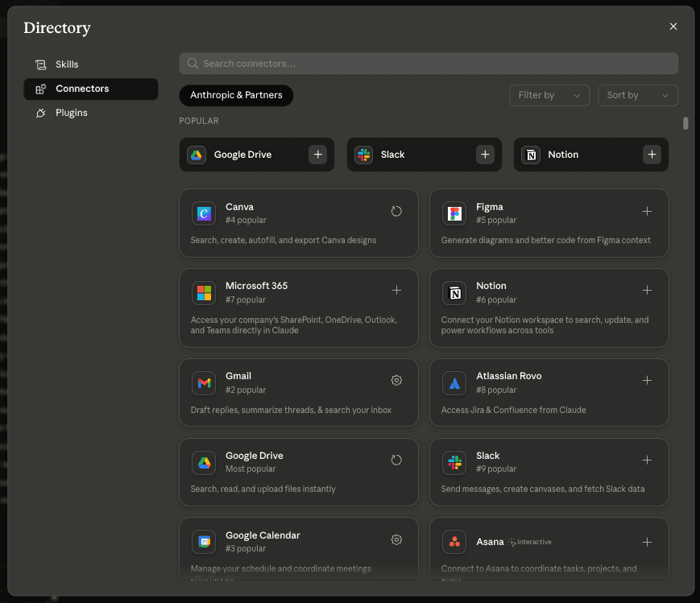700x603 pixels.
Task: Select the Connectors sidebar item
Action: (91, 89)
